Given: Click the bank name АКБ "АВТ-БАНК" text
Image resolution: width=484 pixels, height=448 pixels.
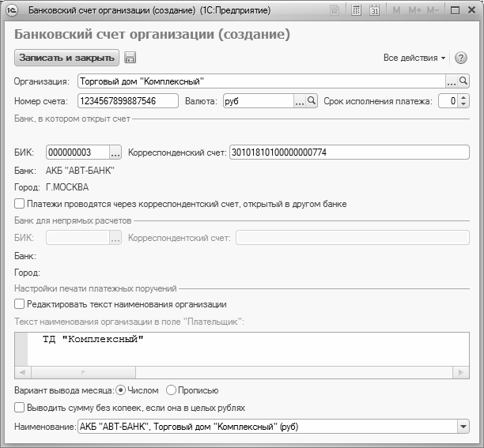Looking at the screenshot, I should tap(80, 171).
